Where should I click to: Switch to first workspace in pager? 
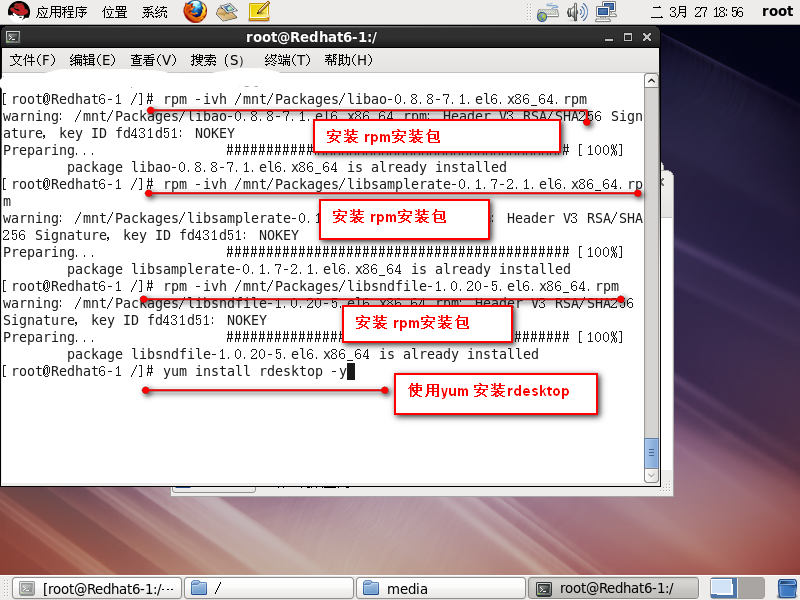click(723, 588)
